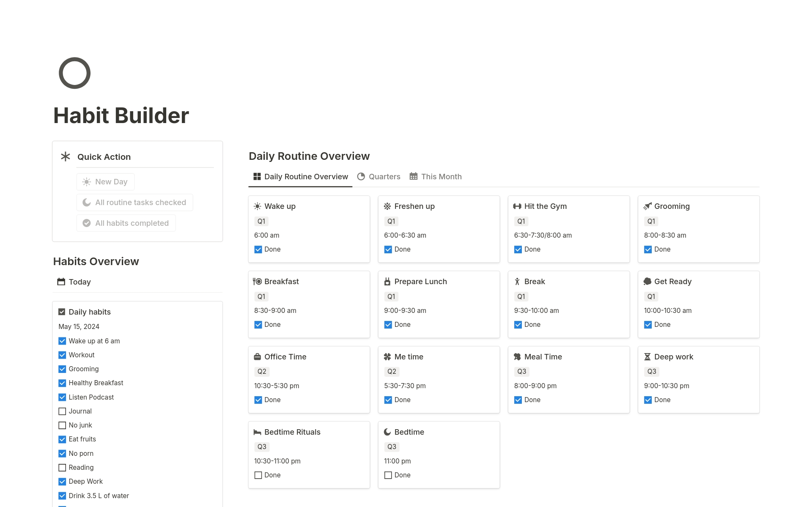Toggle the Journal checkbox

coord(63,411)
